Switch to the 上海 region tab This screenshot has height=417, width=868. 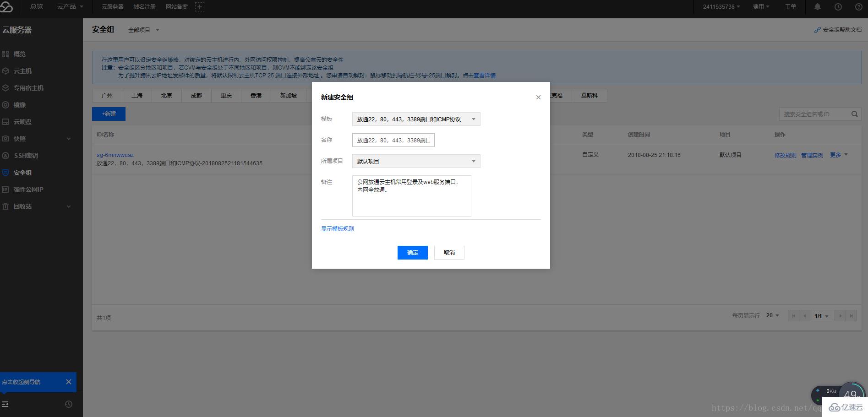click(x=137, y=95)
